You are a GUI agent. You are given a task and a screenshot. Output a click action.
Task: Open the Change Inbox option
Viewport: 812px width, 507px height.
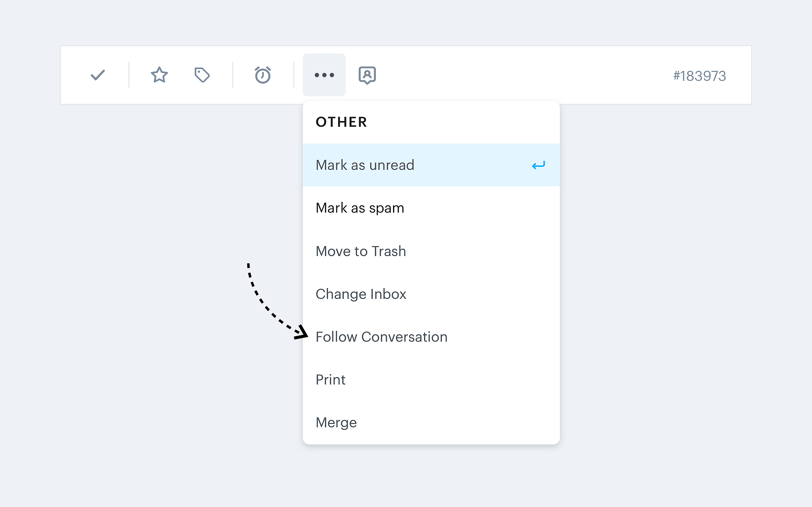pos(361,294)
